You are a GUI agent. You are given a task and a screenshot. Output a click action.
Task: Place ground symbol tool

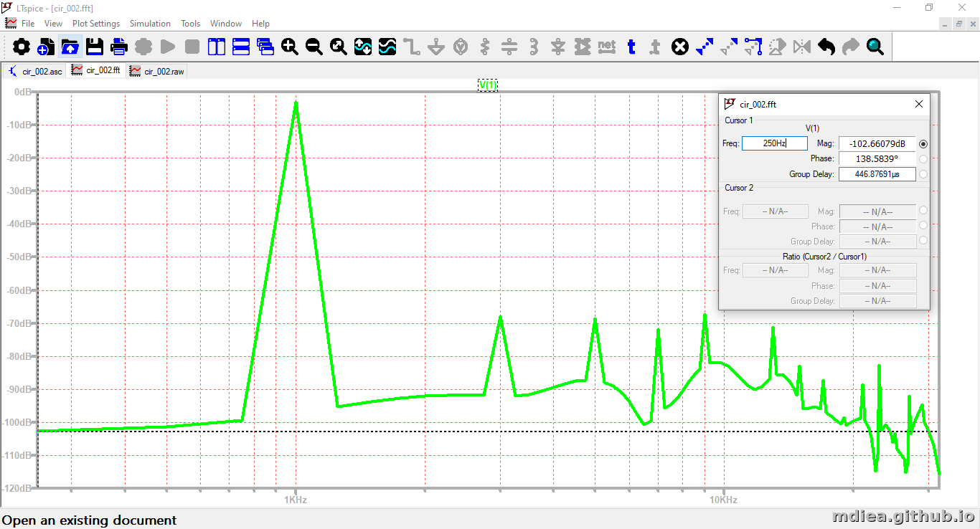coord(436,47)
